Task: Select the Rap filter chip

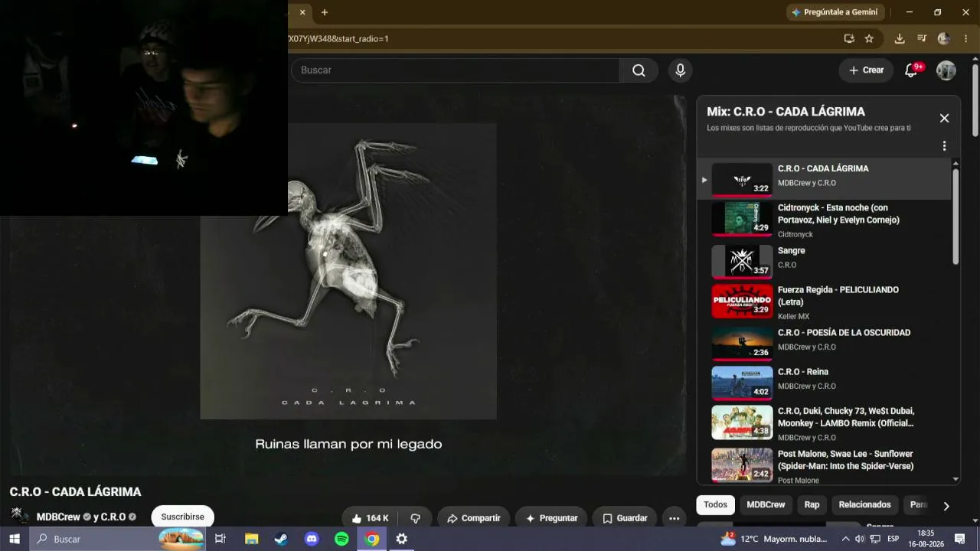Action: [812, 505]
